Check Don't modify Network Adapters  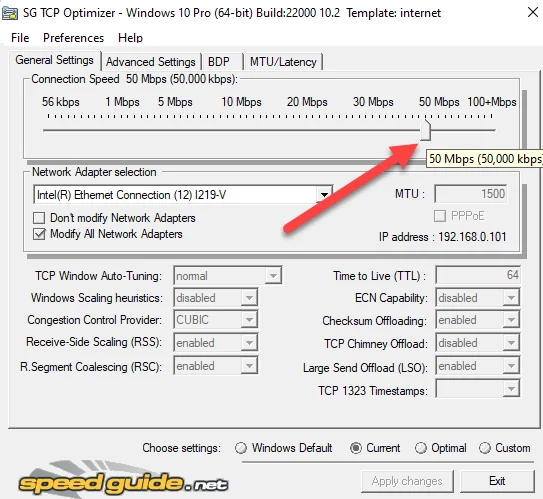click(x=39, y=218)
